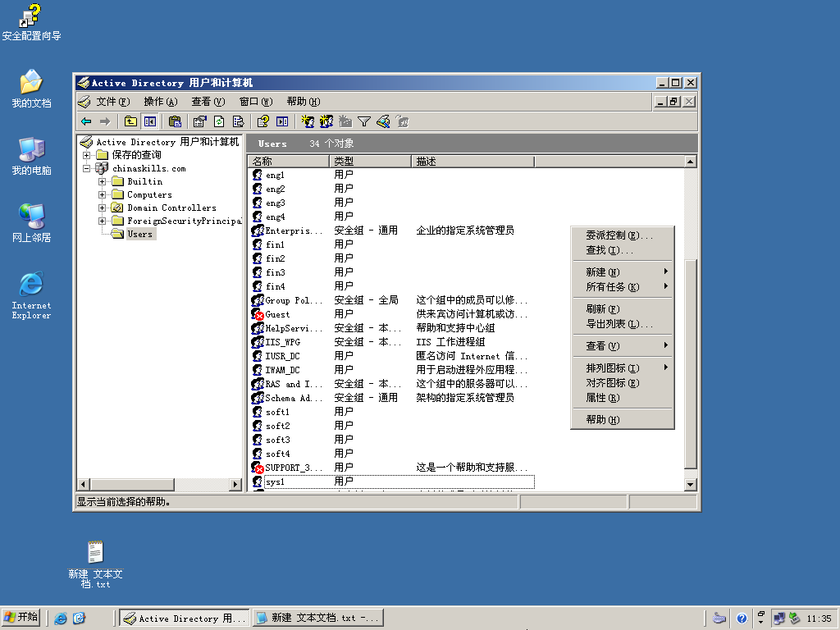Choose 刷新(F) in the context menu
The image size is (840, 630).
[622, 309]
